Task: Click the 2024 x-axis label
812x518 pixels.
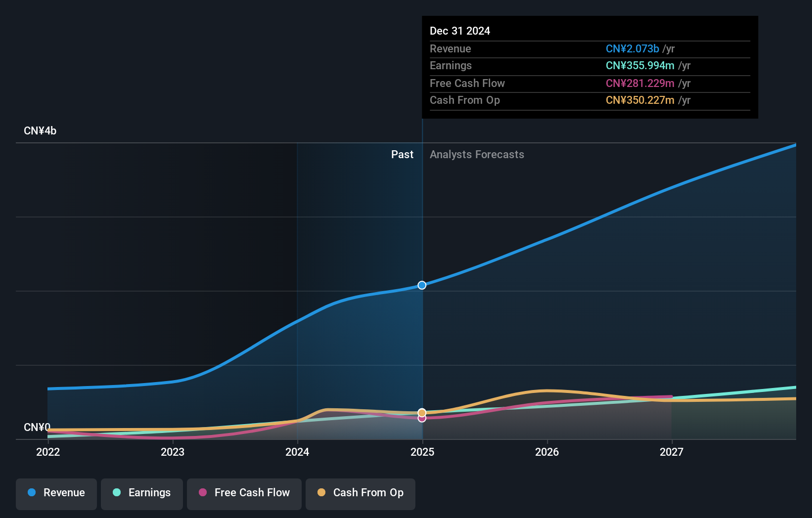Action: click(297, 452)
